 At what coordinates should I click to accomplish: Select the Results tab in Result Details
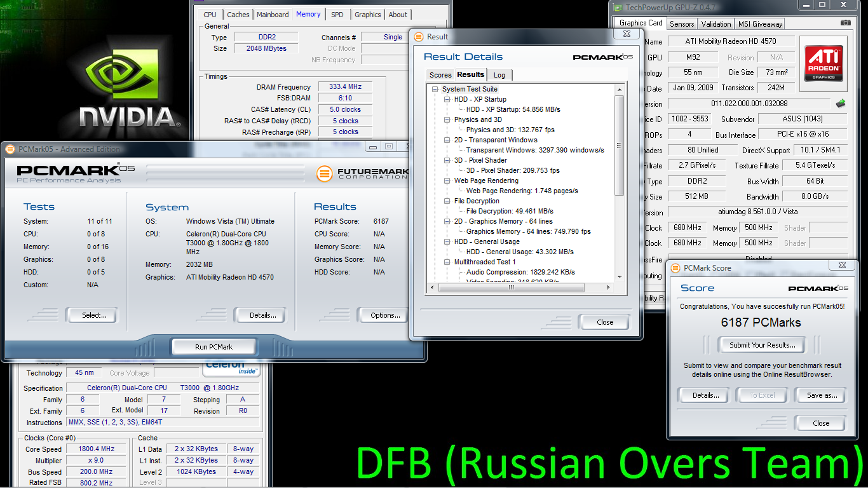[x=471, y=74]
